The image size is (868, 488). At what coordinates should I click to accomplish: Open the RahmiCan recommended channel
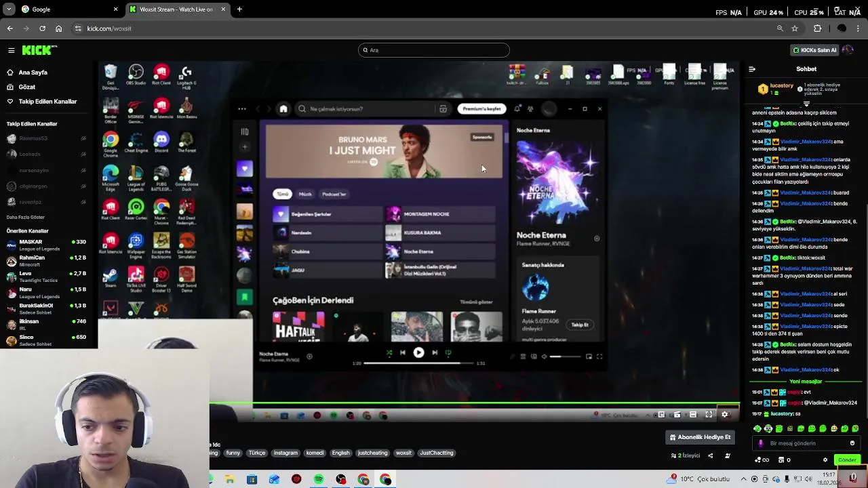coord(46,261)
